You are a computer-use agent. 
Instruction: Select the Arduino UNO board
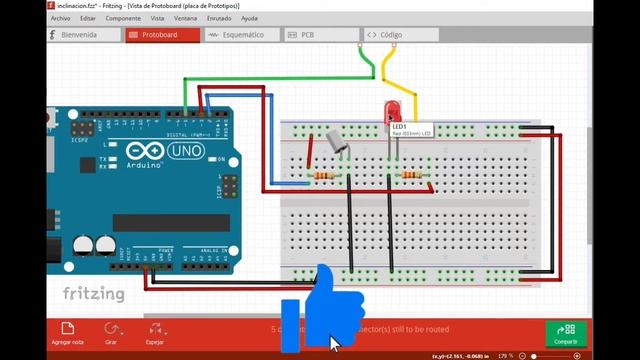click(x=144, y=190)
